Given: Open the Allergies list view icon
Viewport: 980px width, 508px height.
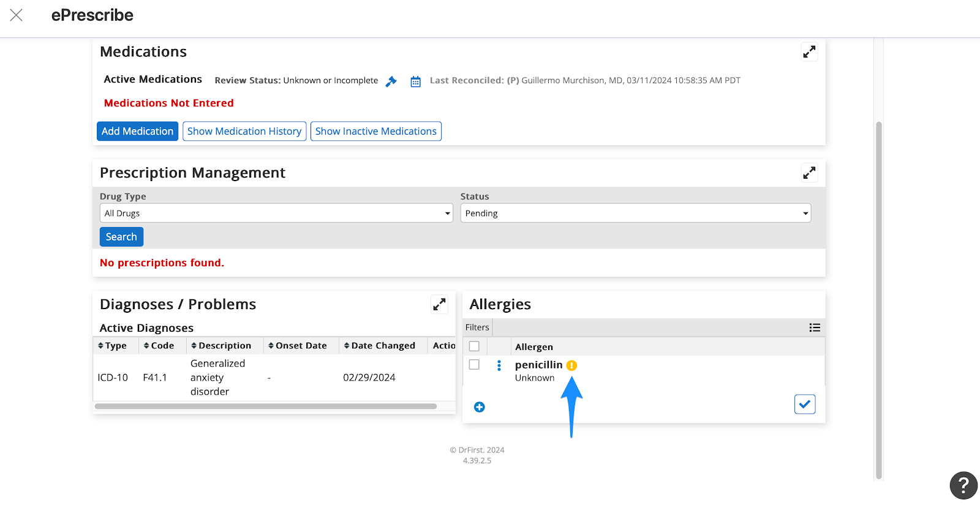Looking at the screenshot, I should pyautogui.click(x=814, y=327).
